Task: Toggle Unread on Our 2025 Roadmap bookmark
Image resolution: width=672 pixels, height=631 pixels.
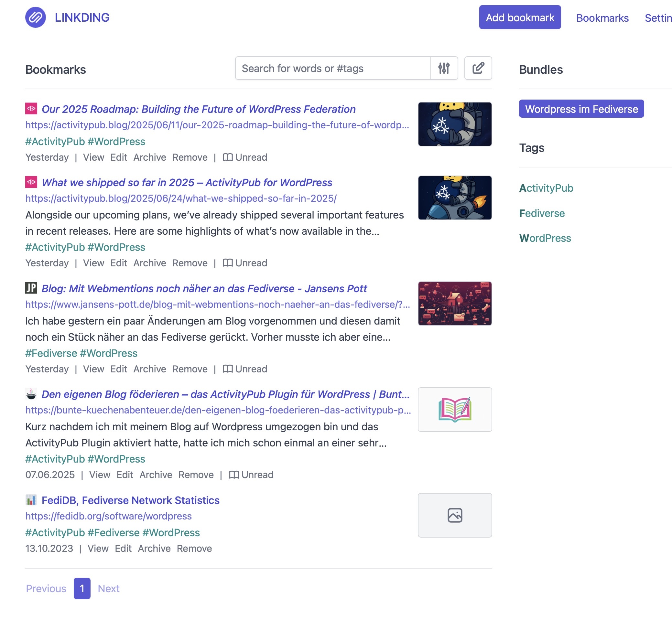Action: (x=245, y=157)
